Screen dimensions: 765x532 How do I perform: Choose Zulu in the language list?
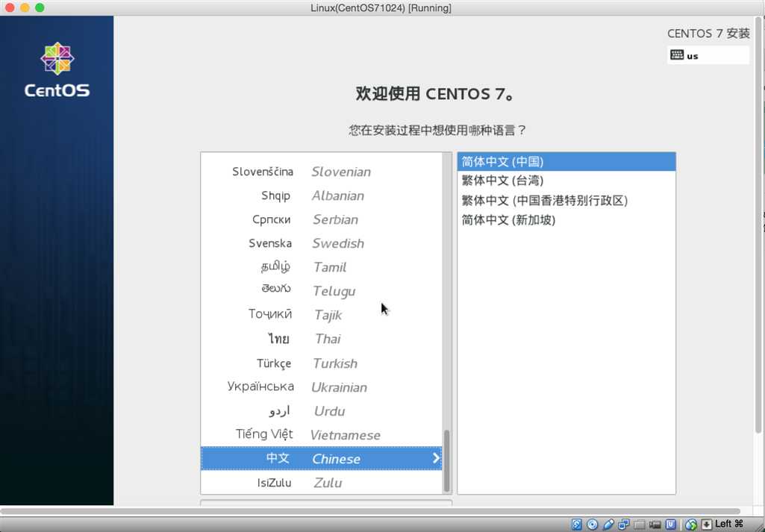coord(321,483)
